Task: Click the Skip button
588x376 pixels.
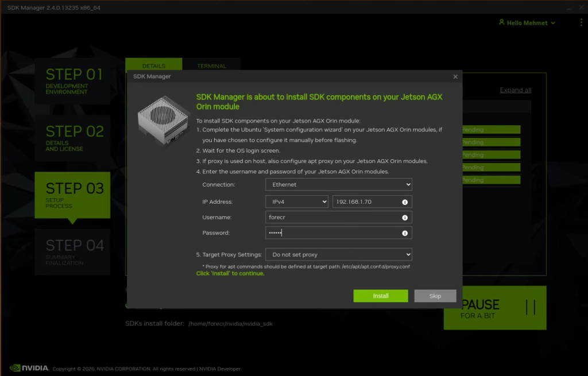Action: coord(435,296)
